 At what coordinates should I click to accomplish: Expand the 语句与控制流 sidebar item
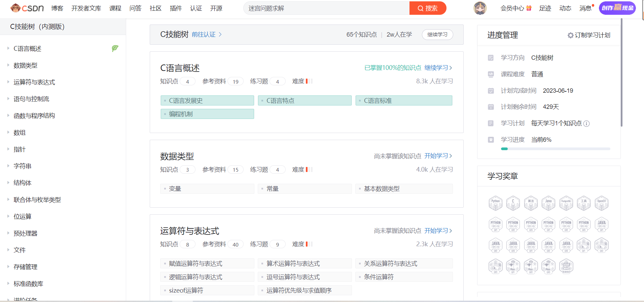[8, 99]
